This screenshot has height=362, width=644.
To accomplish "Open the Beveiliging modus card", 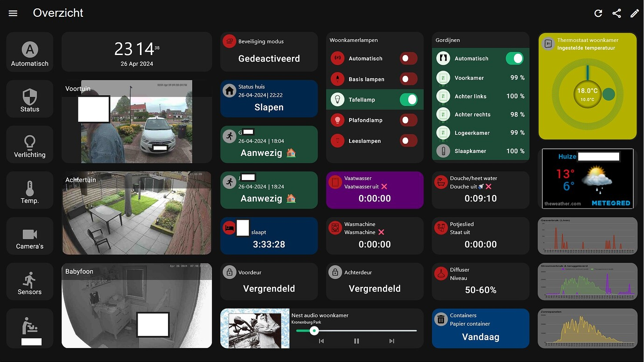I will click(x=269, y=52).
